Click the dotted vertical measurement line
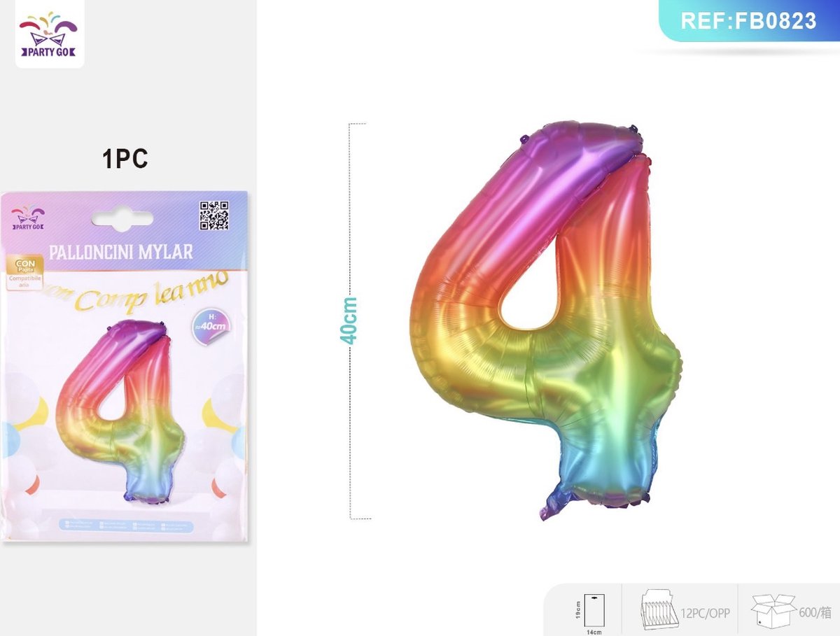The width and height of the screenshot is (840, 636). (351, 321)
